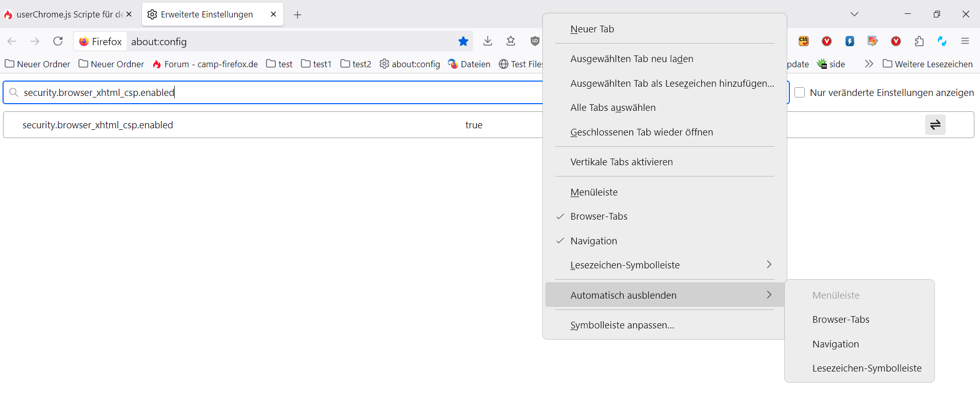Close the Erweiterte Einstellungen tab
Viewport: 980px width, 410px height.
(x=273, y=14)
